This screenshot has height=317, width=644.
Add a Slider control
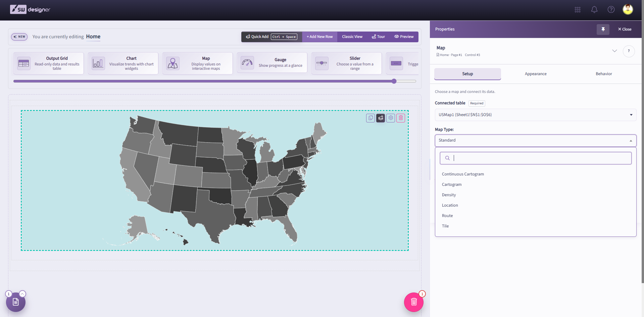coord(347,63)
